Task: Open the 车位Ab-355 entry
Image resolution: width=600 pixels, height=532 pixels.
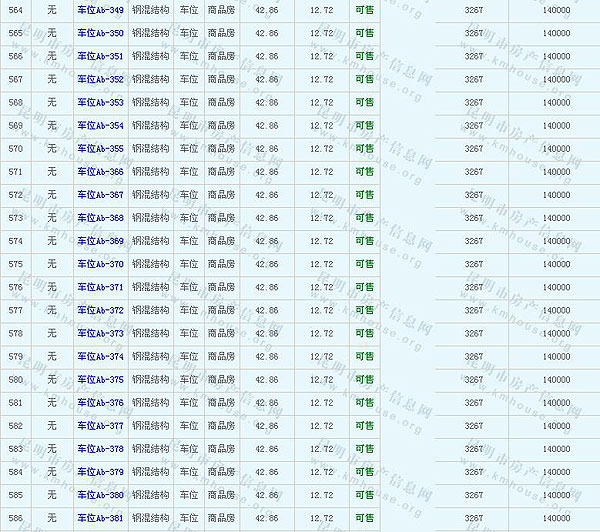Action: click(100, 149)
